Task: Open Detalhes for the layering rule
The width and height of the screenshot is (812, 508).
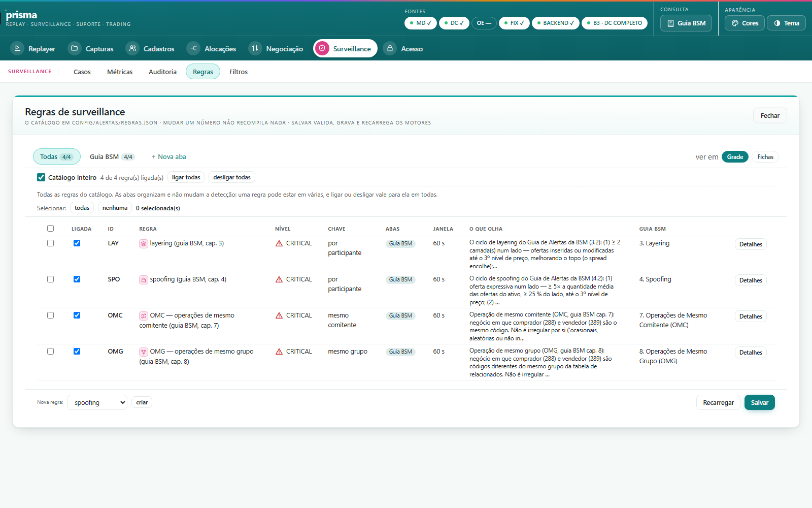Action: coord(751,244)
